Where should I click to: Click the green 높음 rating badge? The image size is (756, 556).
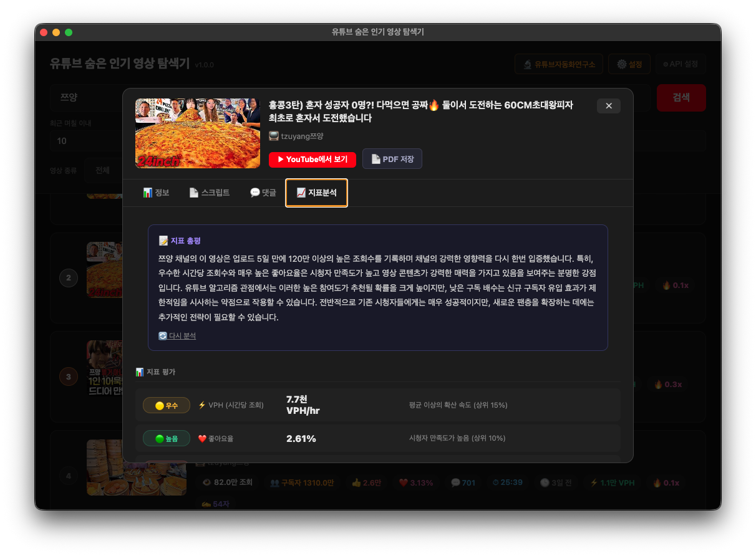pos(167,439)
